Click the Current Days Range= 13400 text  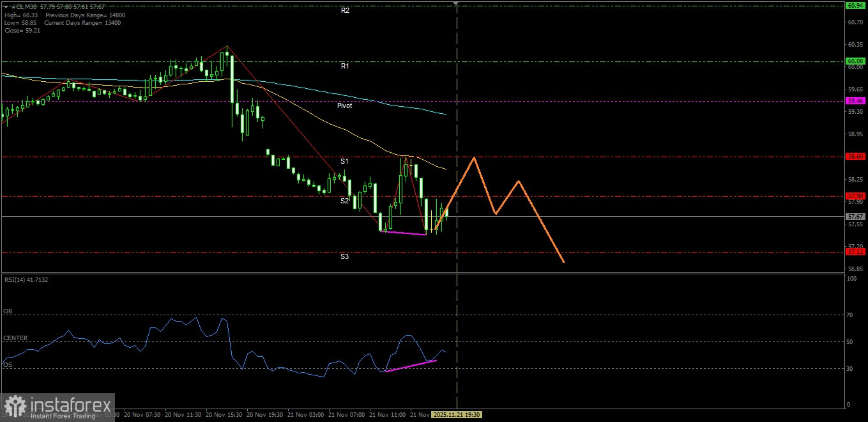pyautogui.click(x=82, y=22)
